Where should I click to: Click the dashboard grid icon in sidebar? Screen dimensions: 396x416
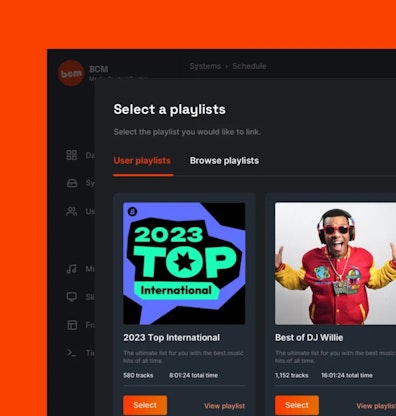(x=72, y=155)
